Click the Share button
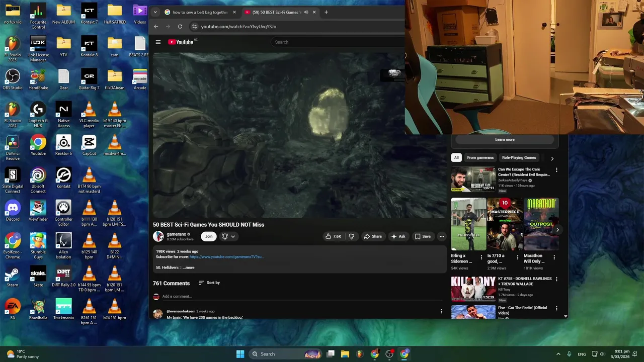644x362 pixels. point(373,236)
